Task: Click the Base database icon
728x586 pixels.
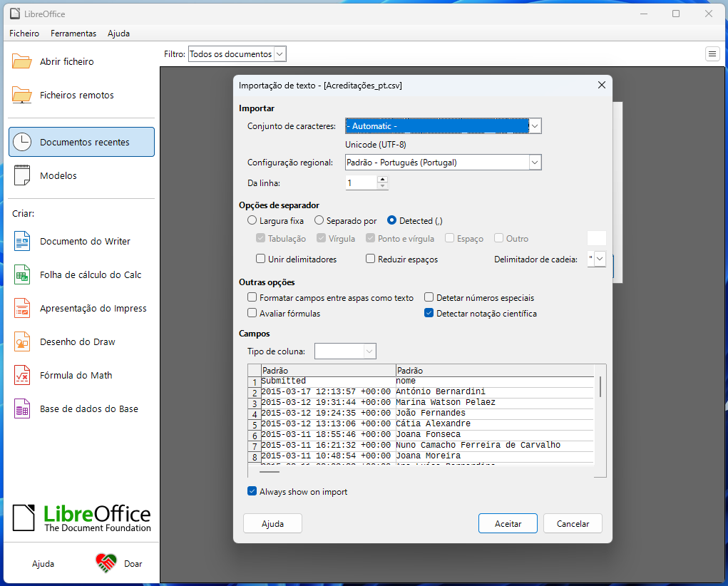Action: coord(22,408)
